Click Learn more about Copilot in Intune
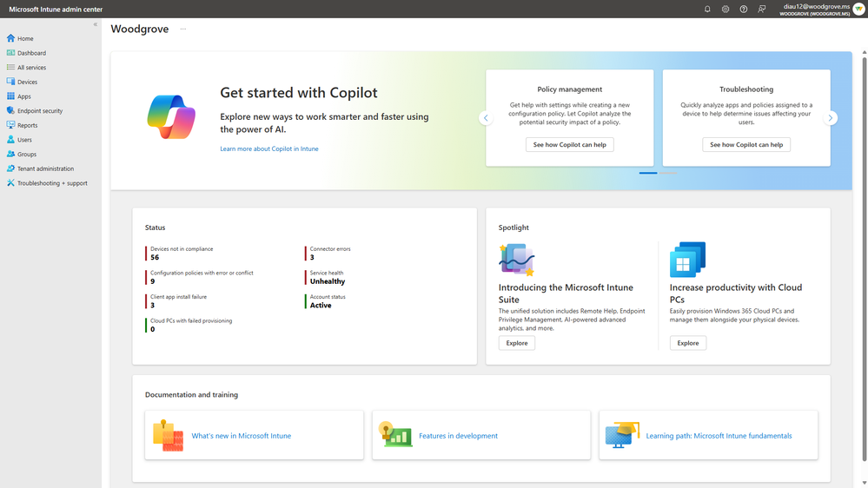868x488 pixels. click(269, 148)
